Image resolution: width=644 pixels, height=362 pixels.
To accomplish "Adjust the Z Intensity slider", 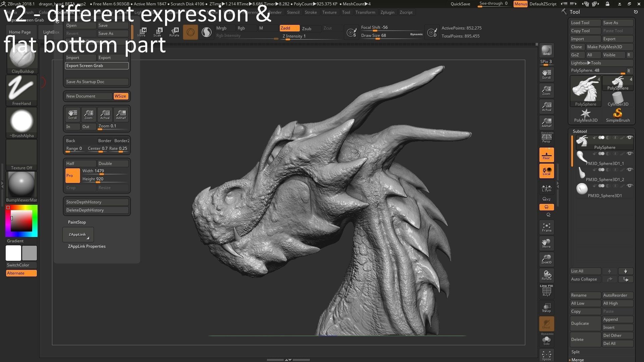I will (310, 36).
